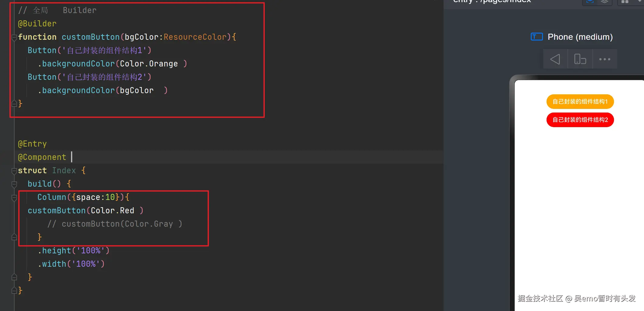This screenshot has height=311, width=644.
Task: Place cursor on the 全局 Builder comment
Action: pos(57,10)
